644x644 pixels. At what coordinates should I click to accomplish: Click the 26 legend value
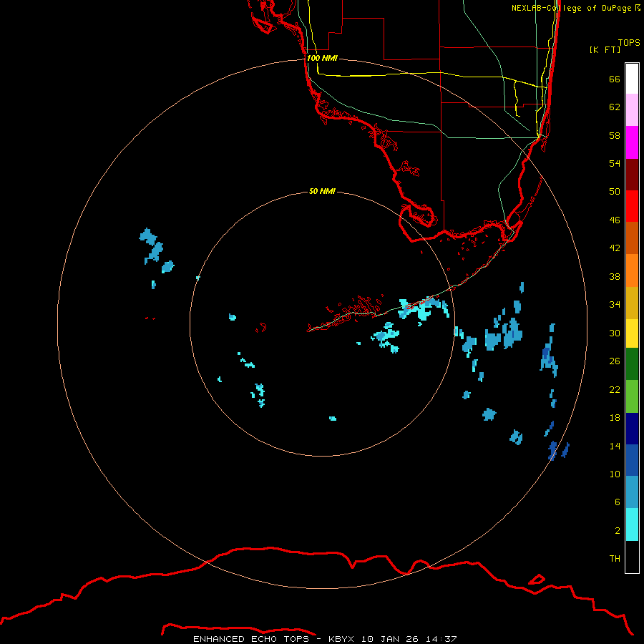point(615,361)
